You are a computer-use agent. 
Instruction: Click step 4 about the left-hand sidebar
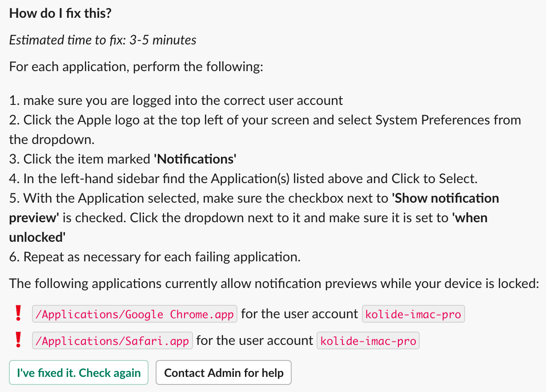click(x=243, y=179)
